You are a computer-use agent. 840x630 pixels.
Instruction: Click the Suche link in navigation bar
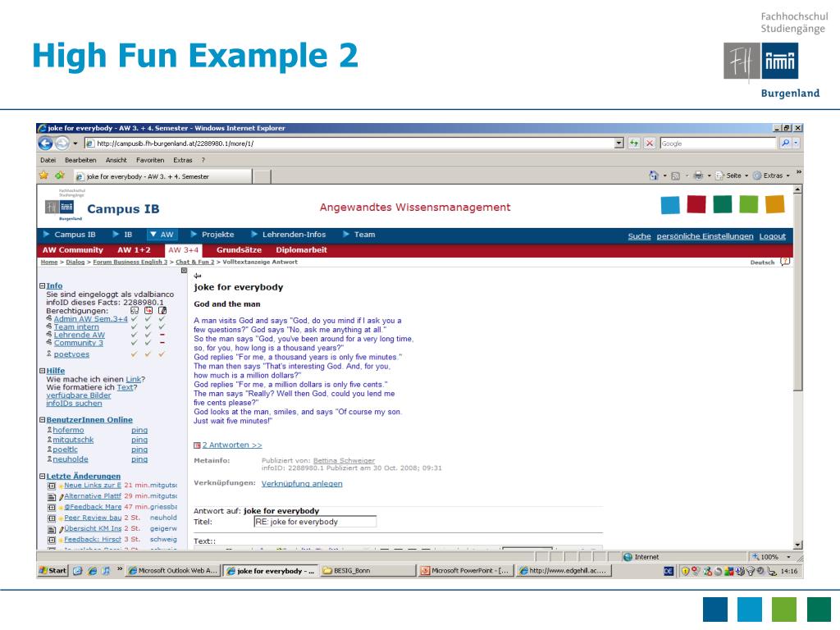pyautogui.click(x=639, y=236)
